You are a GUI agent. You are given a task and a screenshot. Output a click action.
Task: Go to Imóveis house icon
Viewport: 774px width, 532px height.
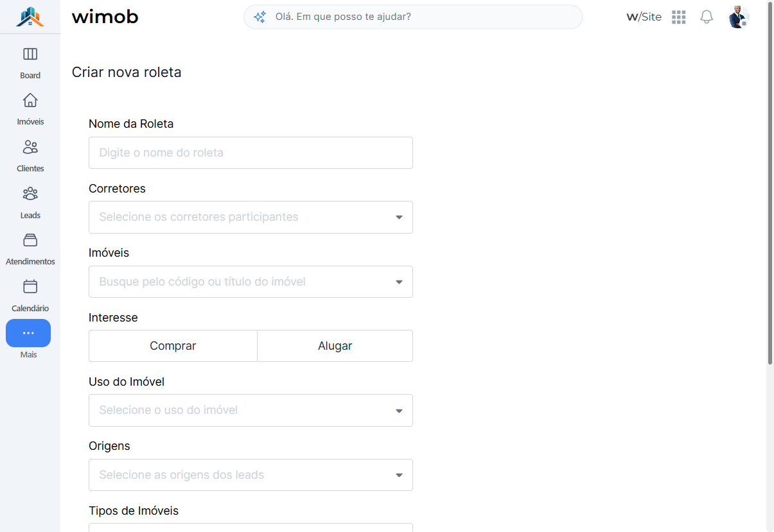[30, 100]
